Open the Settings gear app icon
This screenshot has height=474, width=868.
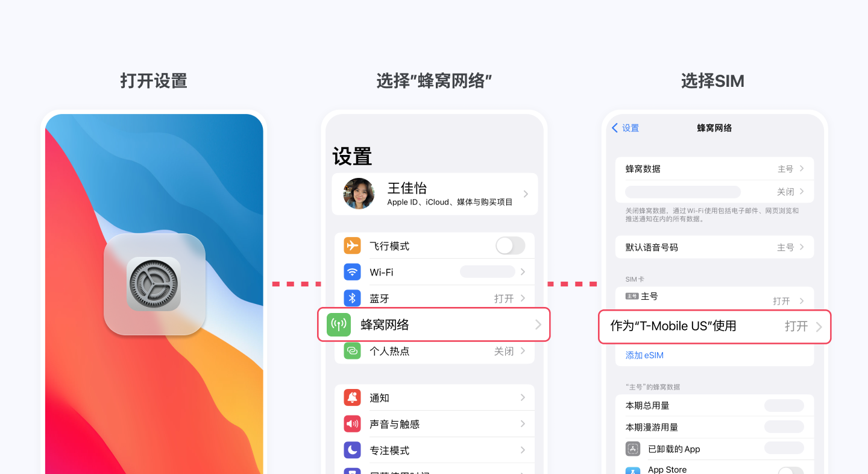(154, 283)
